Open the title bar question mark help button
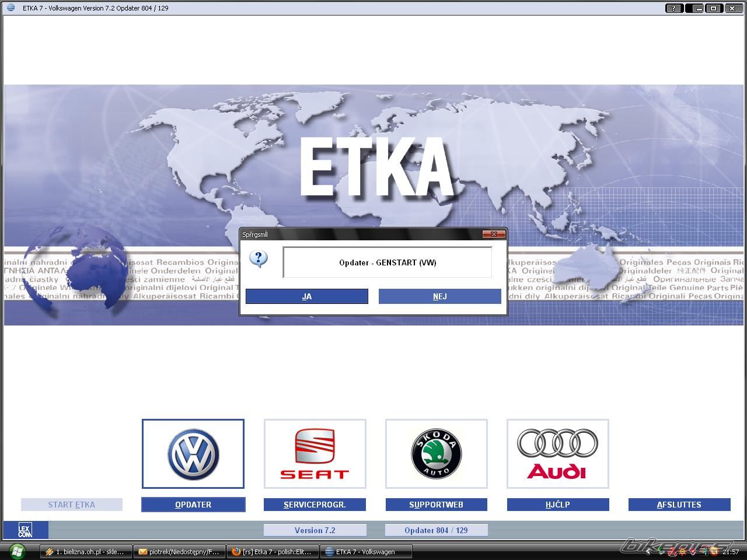This screenshot has width=747, height=560. tap(674, 8)
